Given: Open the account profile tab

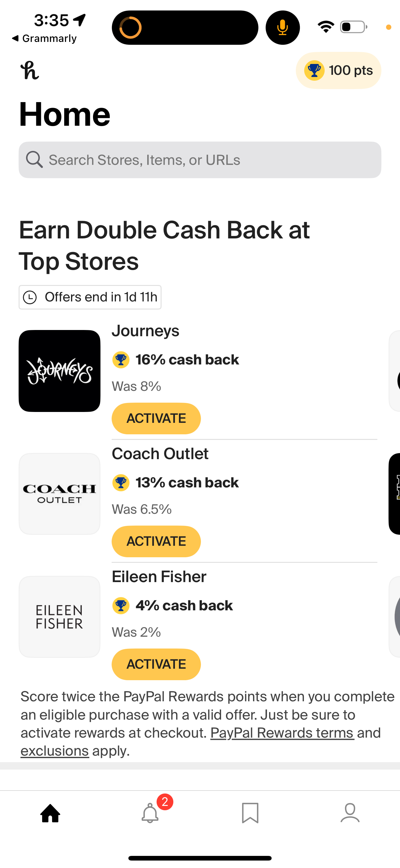Looking at the screenshot, I should (x=350, y=813).
